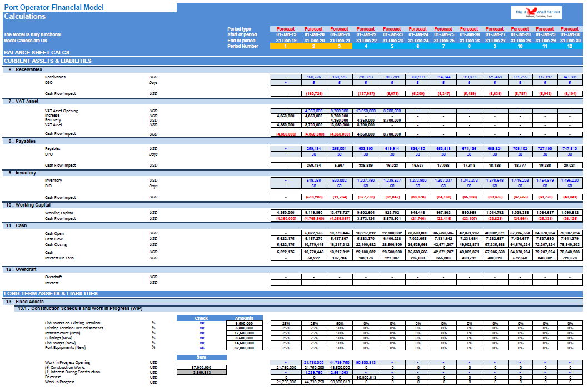Click start date 01-Jan-19

coord(286,34)
